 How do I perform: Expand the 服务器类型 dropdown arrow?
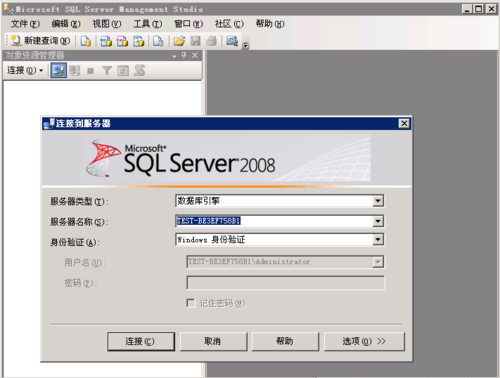coord(378,201)
